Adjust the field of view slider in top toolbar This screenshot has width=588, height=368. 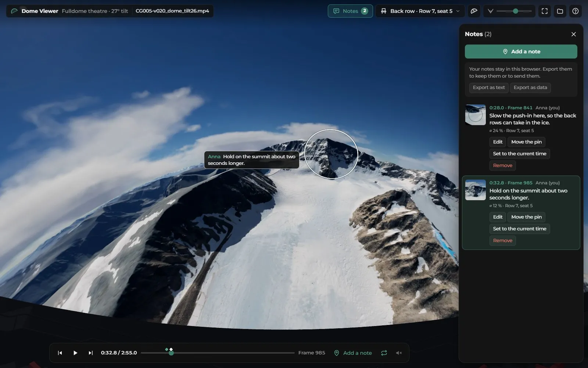pos(514,11)
